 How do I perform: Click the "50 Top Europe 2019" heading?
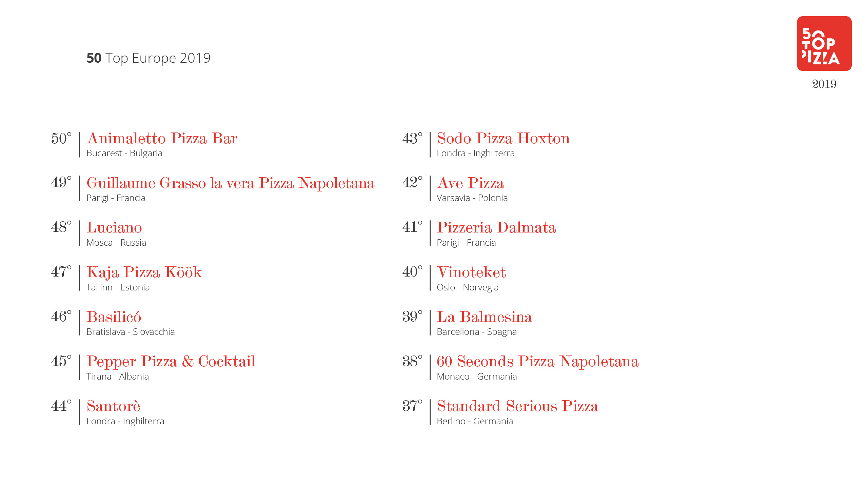click(x=149, y=58)
